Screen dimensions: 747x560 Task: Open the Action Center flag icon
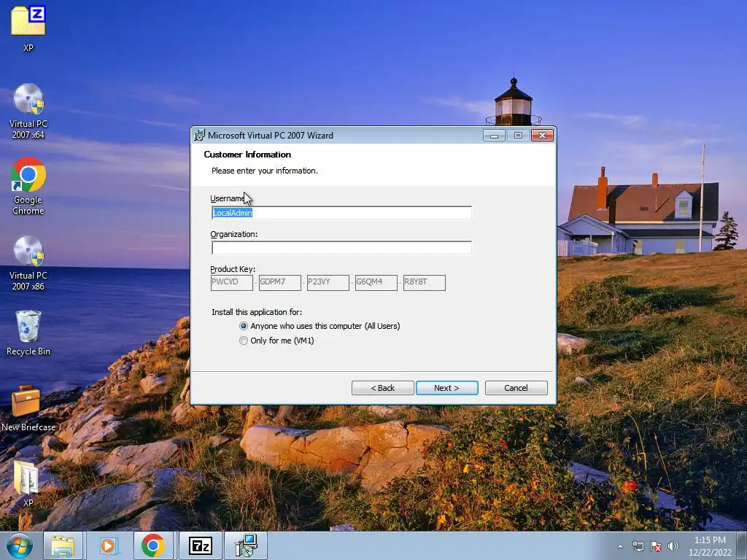click(x=656, y=546)
